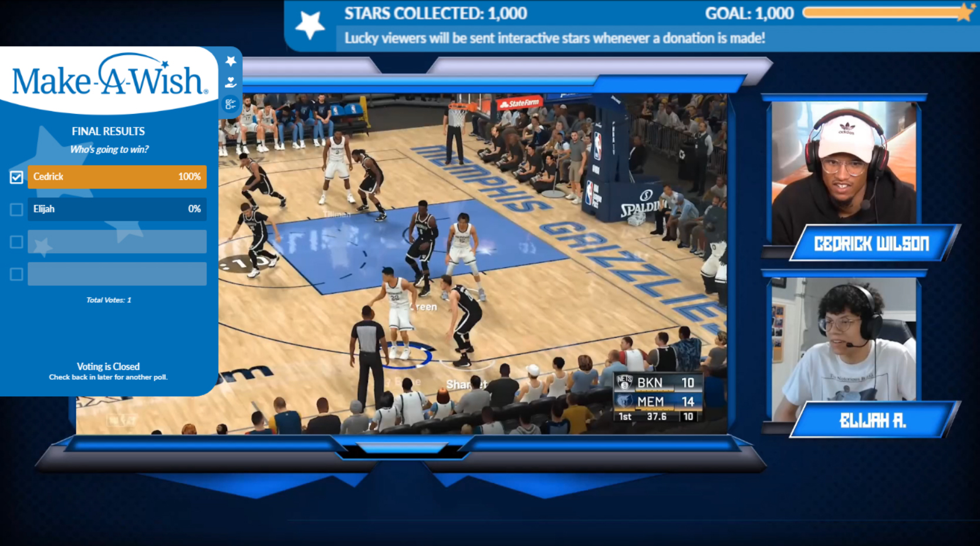The width and height of the screenshot is (980, 546).
Task: Open Cedrick Wilson's webcam feed
Action: [843, 173]
